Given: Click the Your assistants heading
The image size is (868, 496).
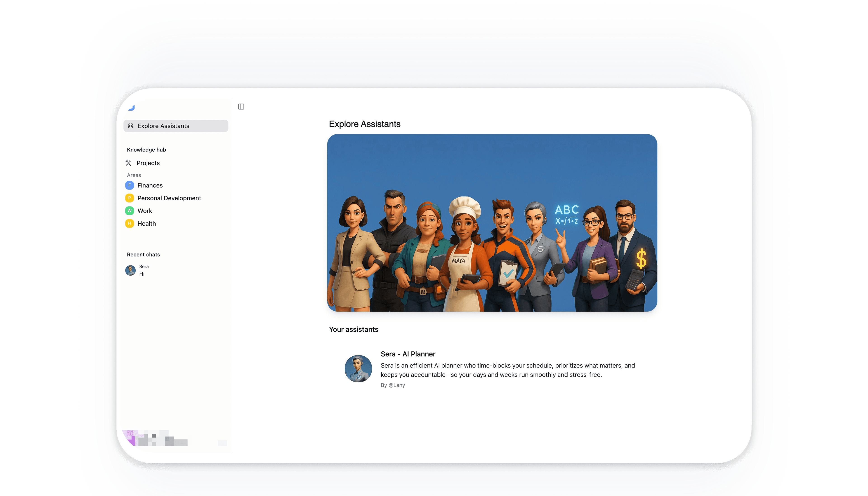Looking at the screenshot, I should [x=353, y=329].
